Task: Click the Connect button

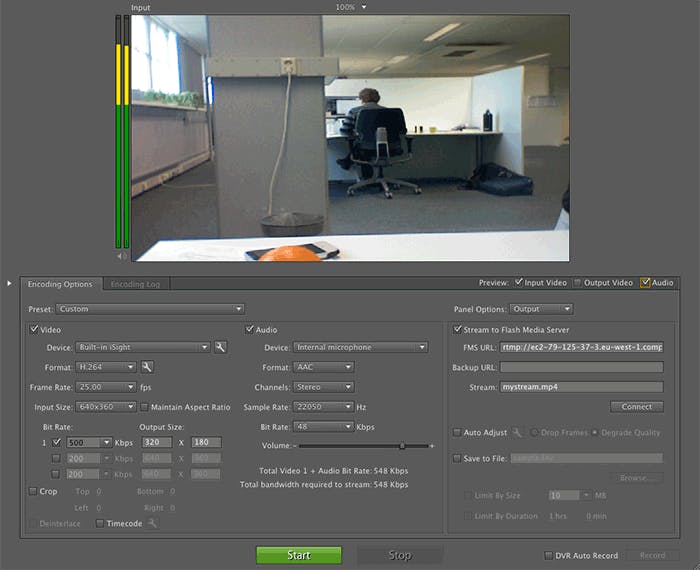Action: tap(636, 407)
